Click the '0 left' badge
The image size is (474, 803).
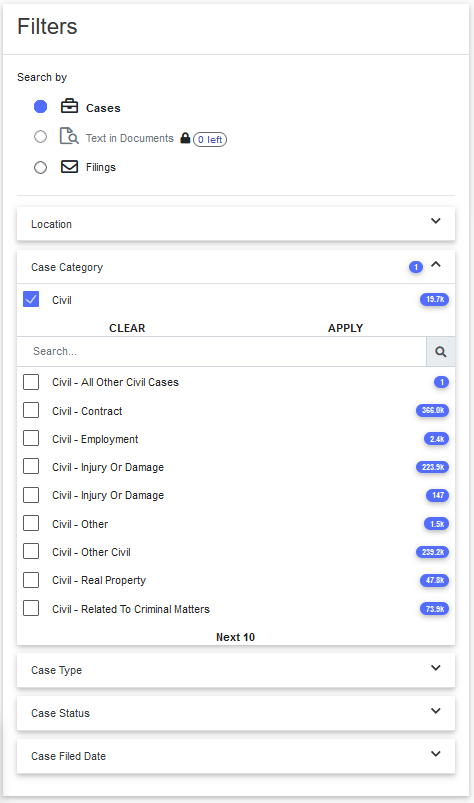(x=210, y=139)
